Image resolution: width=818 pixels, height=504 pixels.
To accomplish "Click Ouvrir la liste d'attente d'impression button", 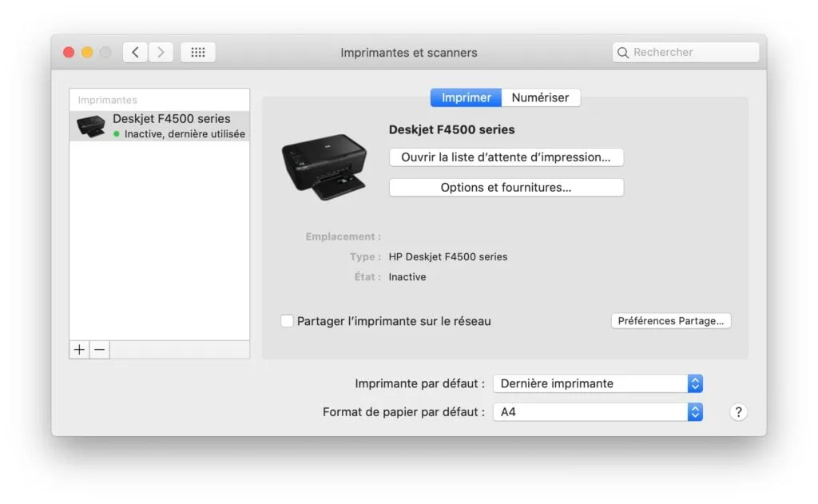I will [x=506, y=157].
